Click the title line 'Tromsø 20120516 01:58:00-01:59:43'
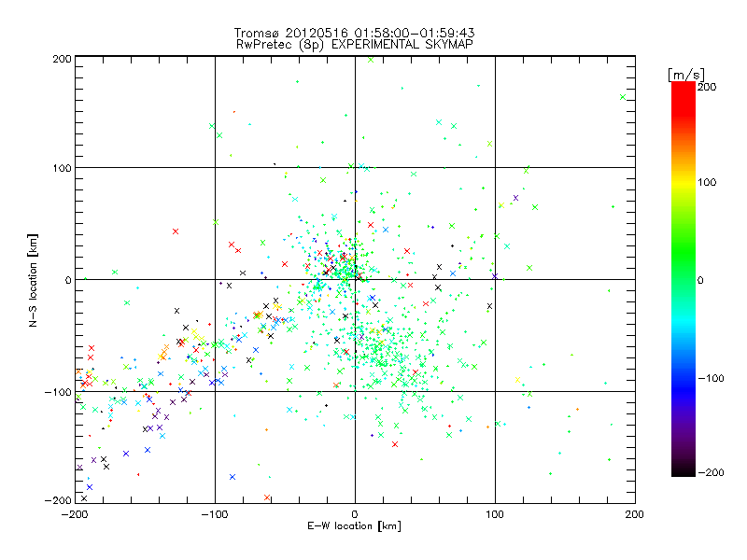747x560 pixels. point(354,33)
